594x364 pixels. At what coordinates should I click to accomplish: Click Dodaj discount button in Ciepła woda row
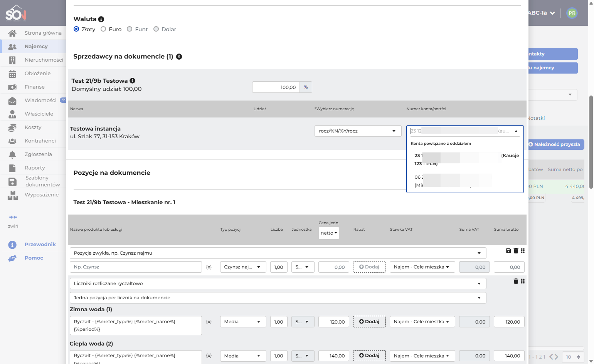coord(369,356)
